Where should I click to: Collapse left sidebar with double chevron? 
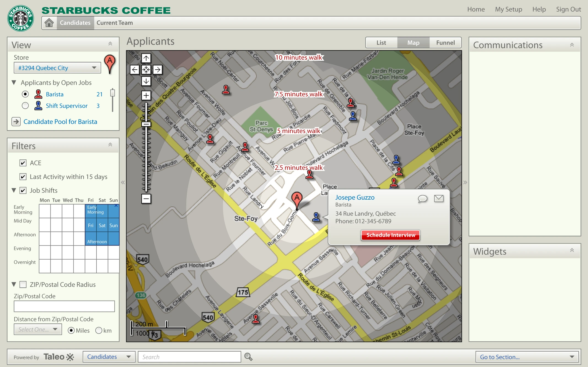123,182
